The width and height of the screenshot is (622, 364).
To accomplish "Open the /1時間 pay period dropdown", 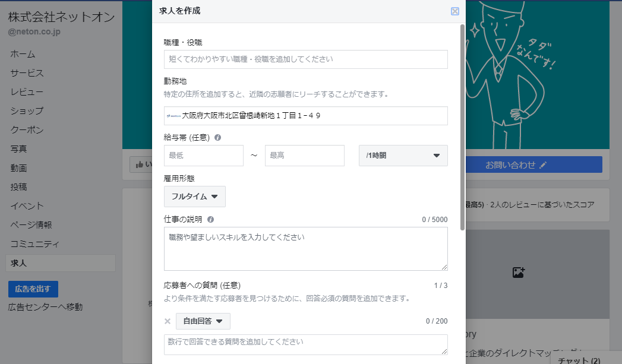I will point(403,155).
